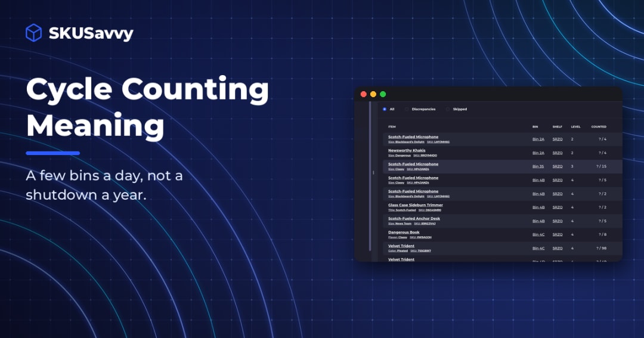The height and width of the screenshot is (338, 644).
Task: Open Scotch-Fueled Microphone counted ?/2
Action: [x=413, y=191]
